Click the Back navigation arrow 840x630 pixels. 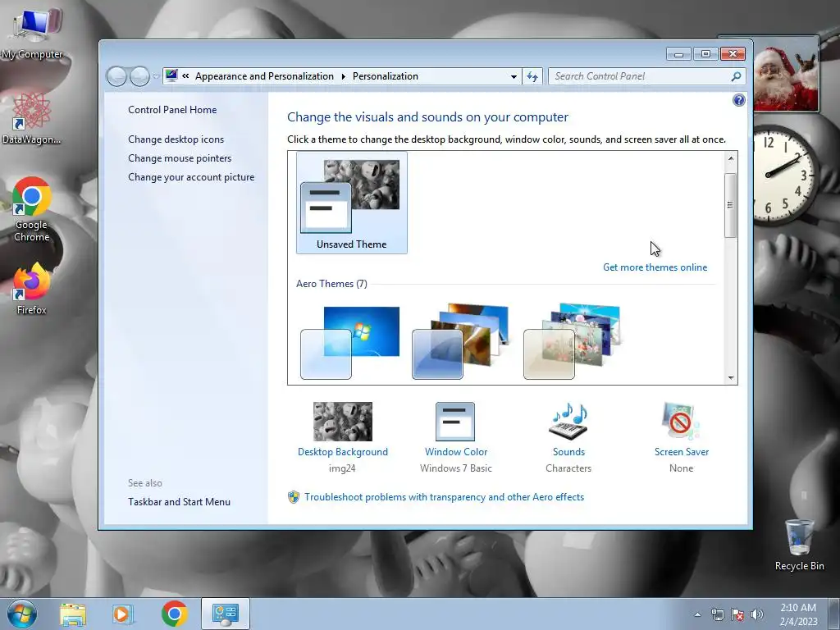click(x=116, y=76)
